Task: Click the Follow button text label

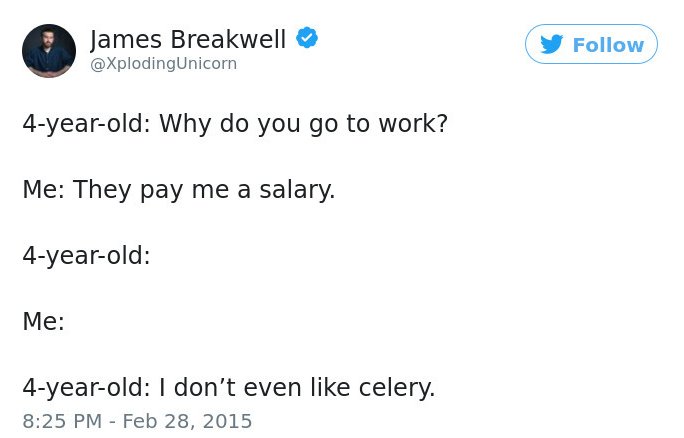Action: 608,45
